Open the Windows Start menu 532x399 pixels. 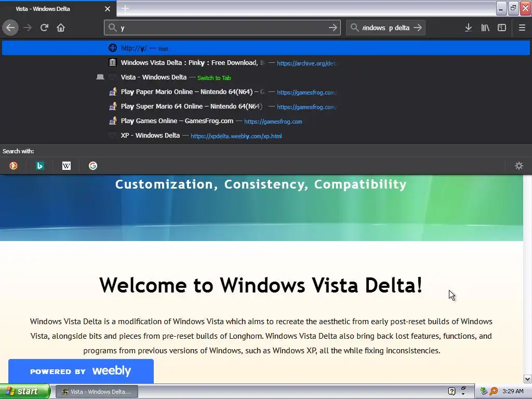point(25,391)
